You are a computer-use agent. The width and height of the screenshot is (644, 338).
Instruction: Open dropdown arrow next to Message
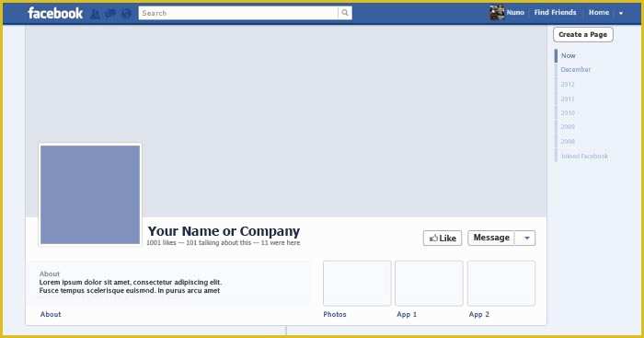pyautogui.click(x=526, y=239)
